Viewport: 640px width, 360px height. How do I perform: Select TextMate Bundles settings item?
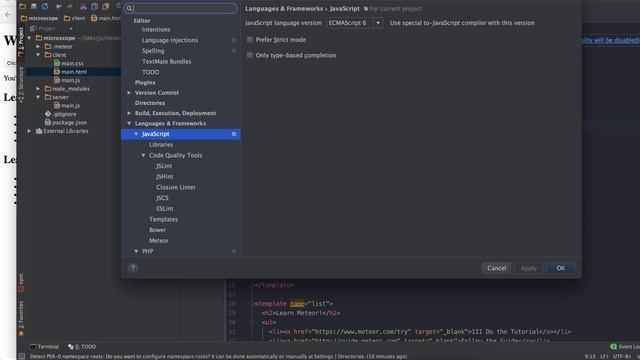pos(167,61)
